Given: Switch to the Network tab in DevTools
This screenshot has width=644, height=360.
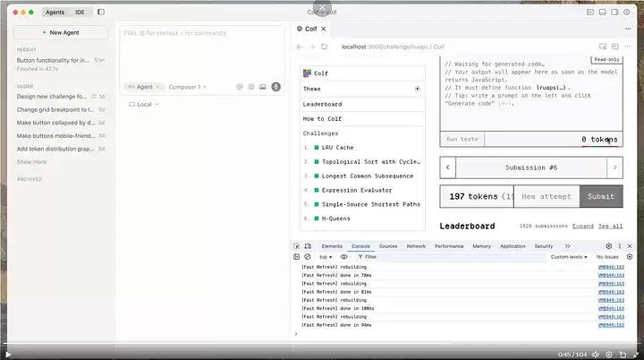Looking at the screenshot, I should (x=416, y=245).
